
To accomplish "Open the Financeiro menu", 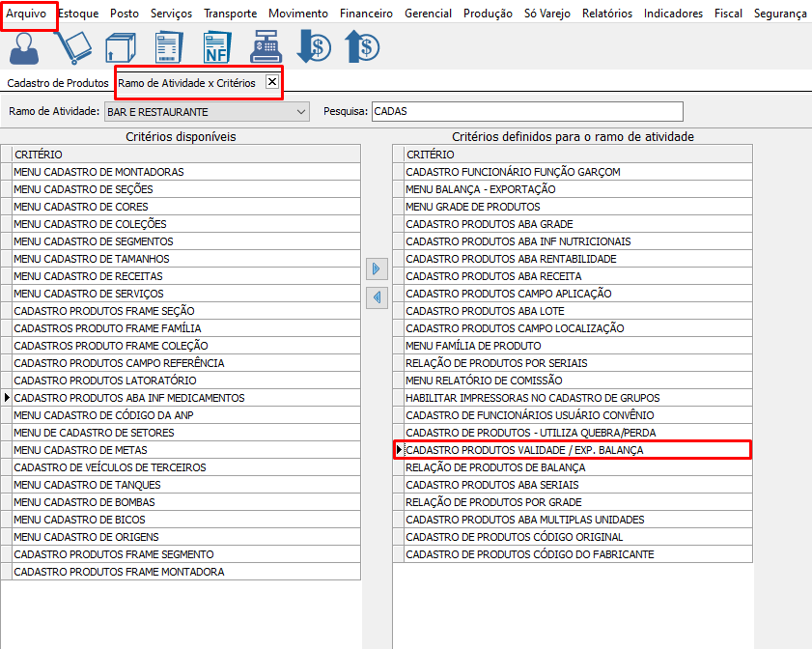I will click(367, 14).
